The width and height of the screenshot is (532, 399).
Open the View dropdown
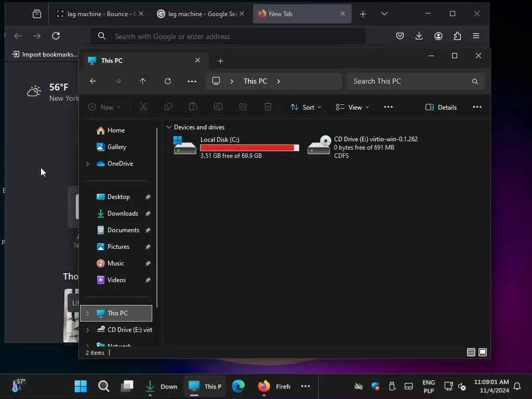(352, 107)
